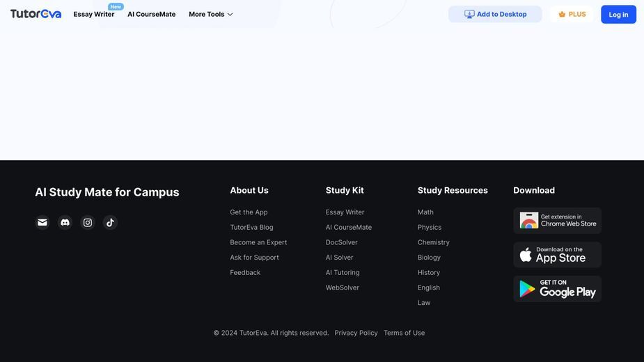Download on the App Store badge
Screen dimensions: 644x362
[x=558, y=255]
